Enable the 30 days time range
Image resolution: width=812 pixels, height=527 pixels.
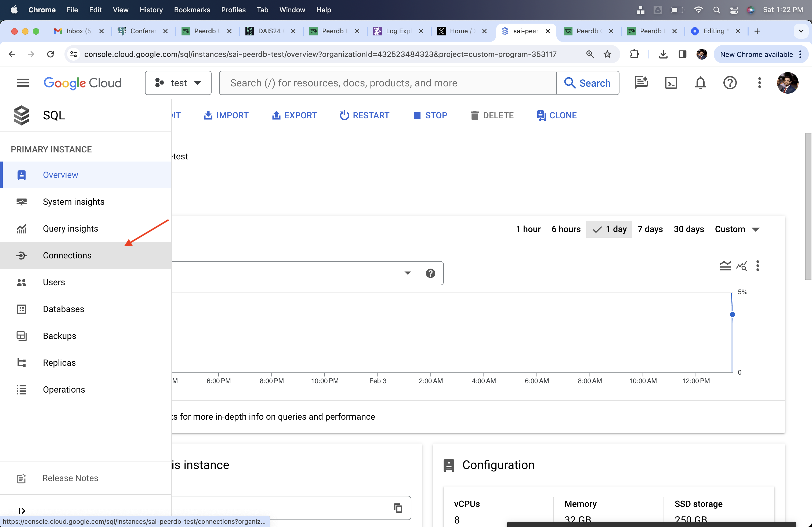pyautogui.click(x=688, y=229)
